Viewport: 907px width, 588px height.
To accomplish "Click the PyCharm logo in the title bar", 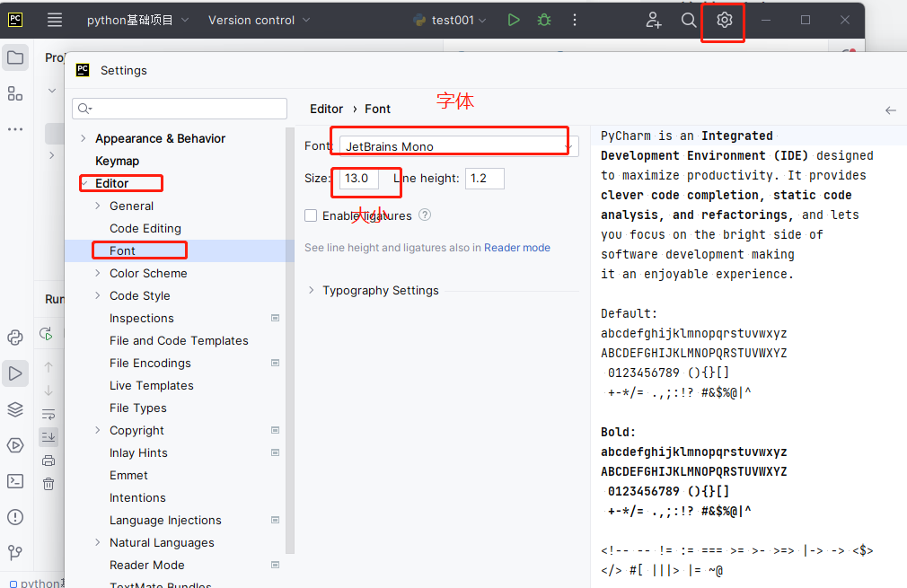I will [15, 21].
